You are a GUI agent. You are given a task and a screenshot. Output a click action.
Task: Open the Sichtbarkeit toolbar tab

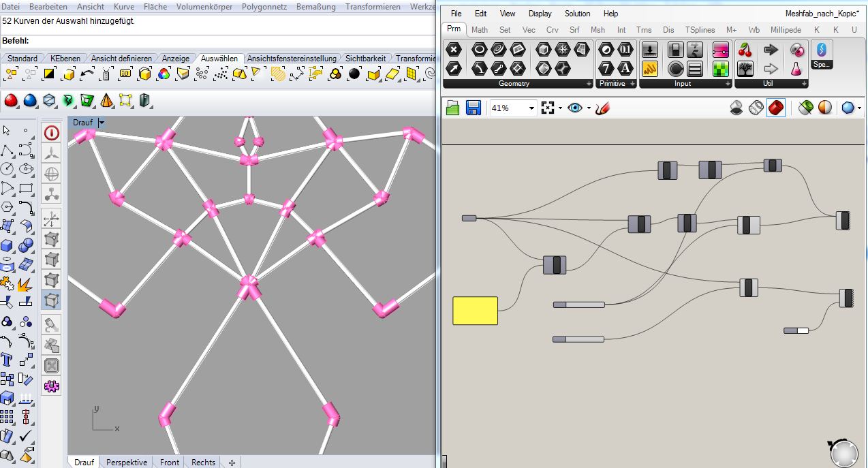(x=365, y=59)
